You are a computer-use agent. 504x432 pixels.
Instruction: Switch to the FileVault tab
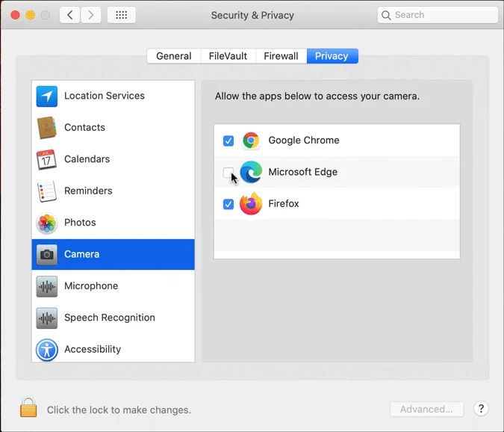coord(228,56)
